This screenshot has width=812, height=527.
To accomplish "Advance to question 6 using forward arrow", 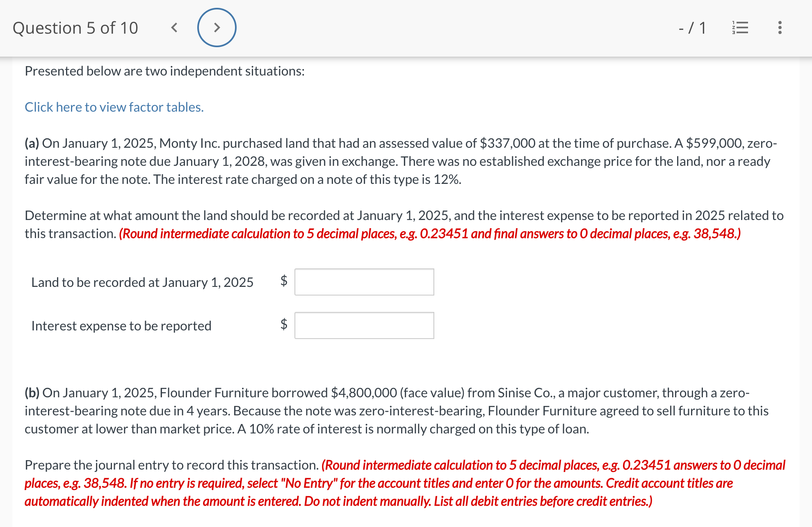I will (217, 27).
